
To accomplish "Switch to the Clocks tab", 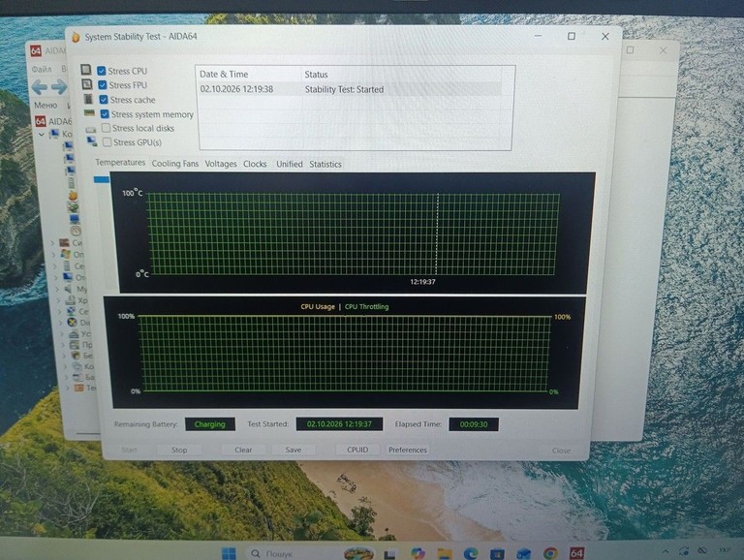I will 255,164.
